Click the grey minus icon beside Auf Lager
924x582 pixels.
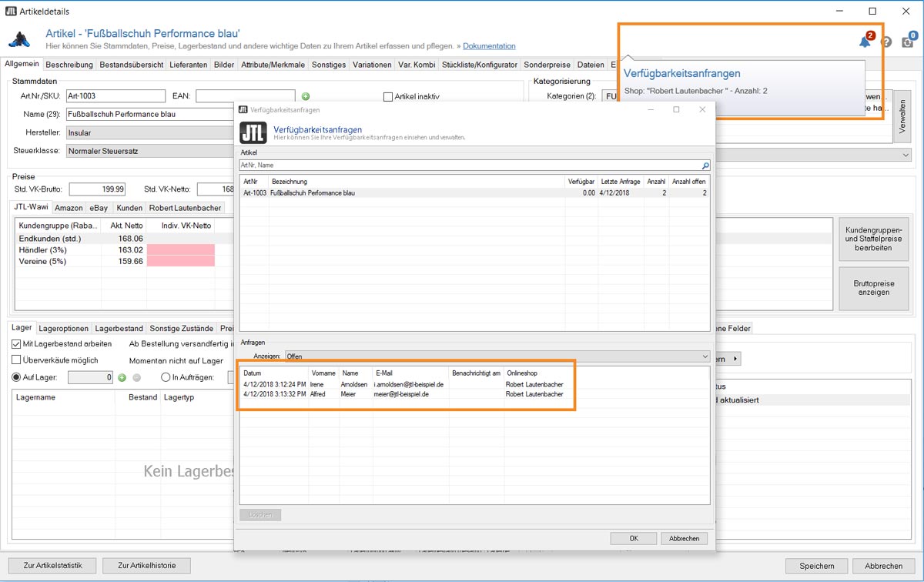pyautogui.click(x=136, y=377)
